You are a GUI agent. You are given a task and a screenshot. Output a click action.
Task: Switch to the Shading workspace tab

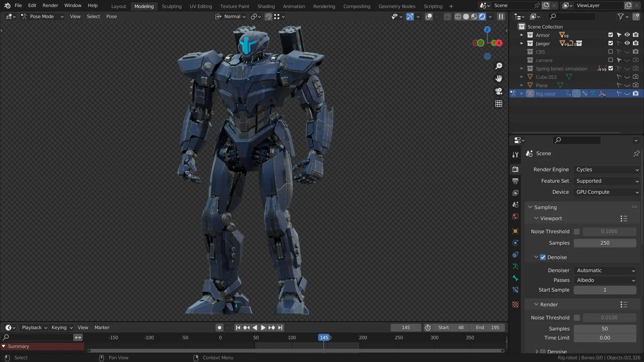pyautogui.click(x=266, y=6)
